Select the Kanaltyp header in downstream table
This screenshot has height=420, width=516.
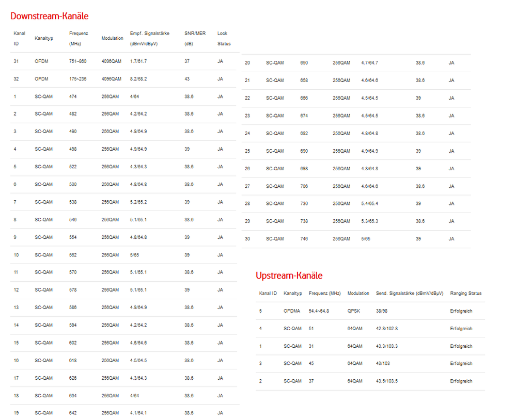click(44, 39)
